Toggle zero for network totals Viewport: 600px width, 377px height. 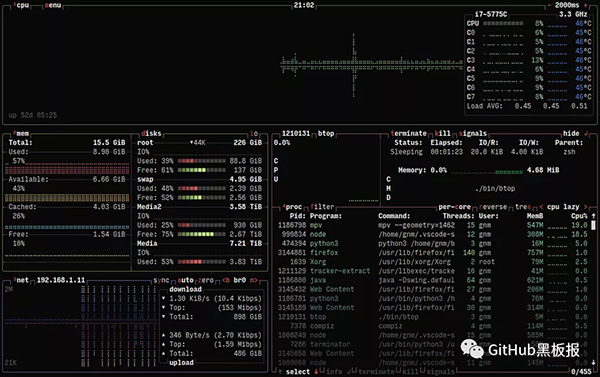tap(206, 280)
